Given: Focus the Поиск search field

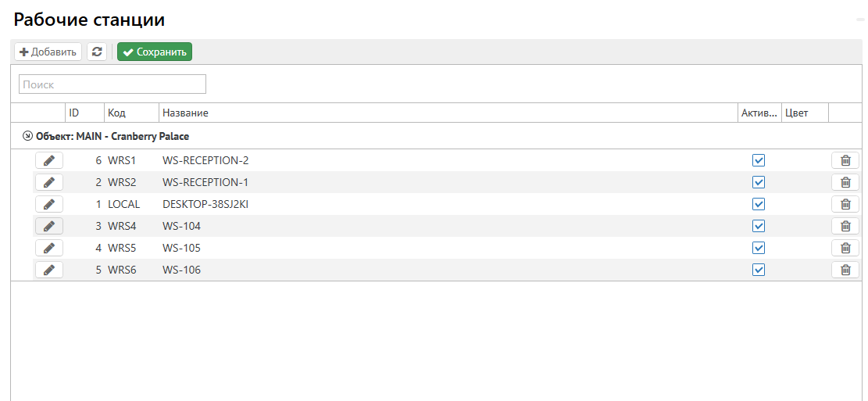Looking at the screenshot, I should coord(113,84).
